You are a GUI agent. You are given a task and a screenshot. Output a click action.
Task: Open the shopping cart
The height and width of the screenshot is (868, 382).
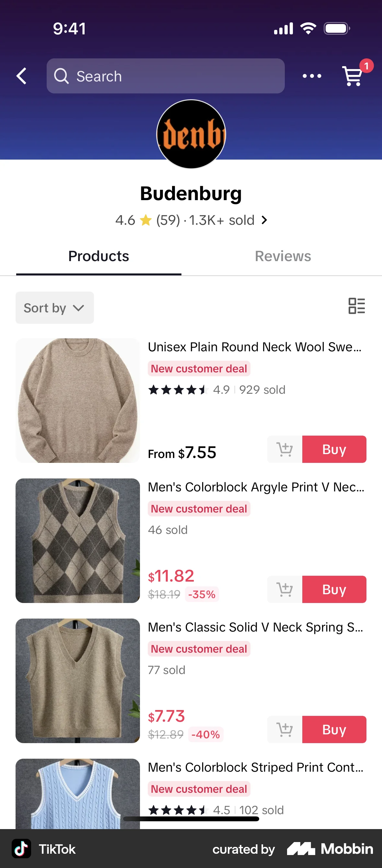[x=353, y=76]
